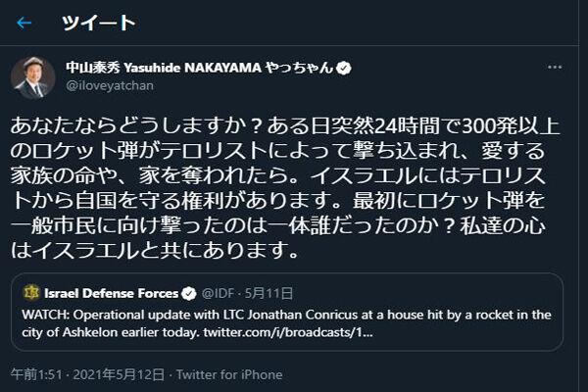The height and width of the screenshot is (392, 588).
Task: Click the ツイート header title
Action: pyautogui.click(x=98, y=23)
